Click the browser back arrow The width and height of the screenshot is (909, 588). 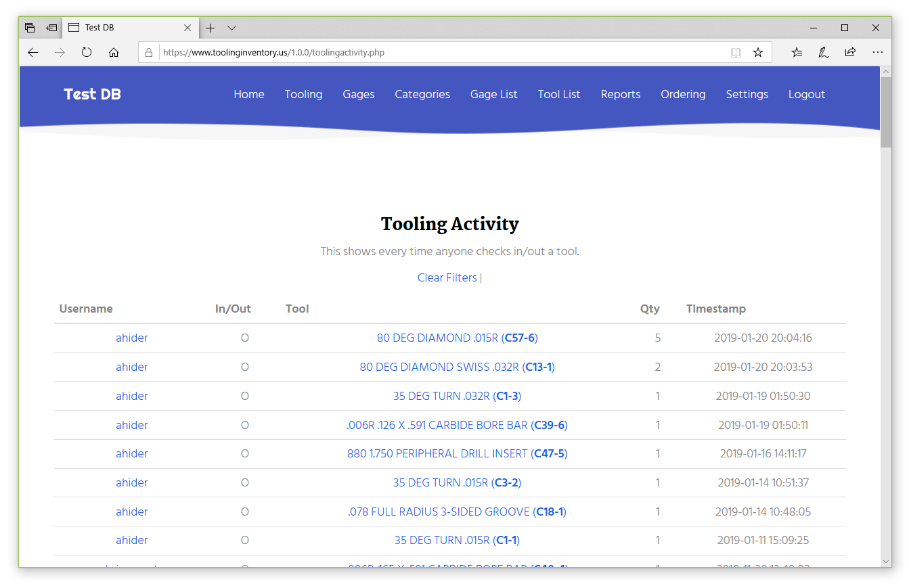[x=32, y=52]
